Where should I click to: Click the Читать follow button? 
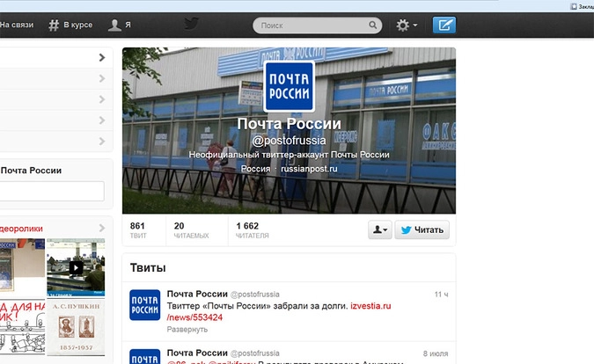tap(422, 229)
